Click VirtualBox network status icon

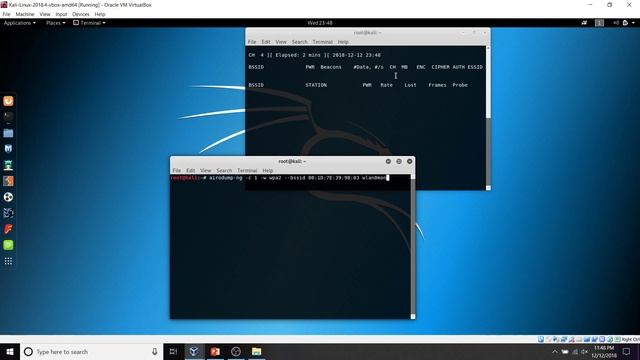pos(564,339)
